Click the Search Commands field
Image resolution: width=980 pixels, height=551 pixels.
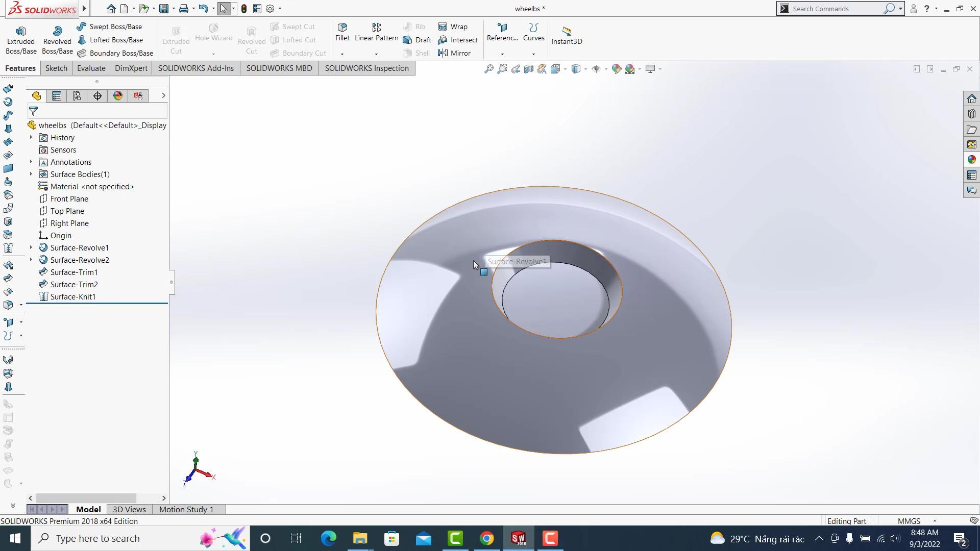tap(837, 9)
